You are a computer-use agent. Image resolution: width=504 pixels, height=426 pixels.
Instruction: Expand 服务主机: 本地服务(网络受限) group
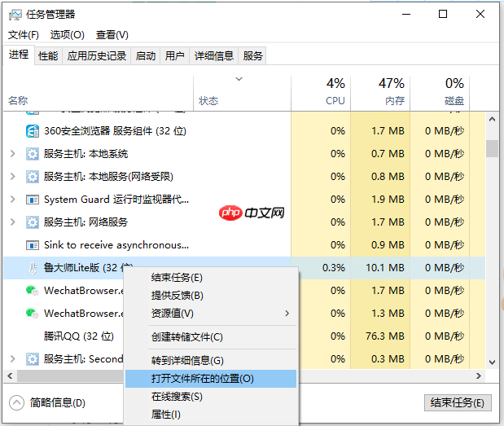coord(12,177)
